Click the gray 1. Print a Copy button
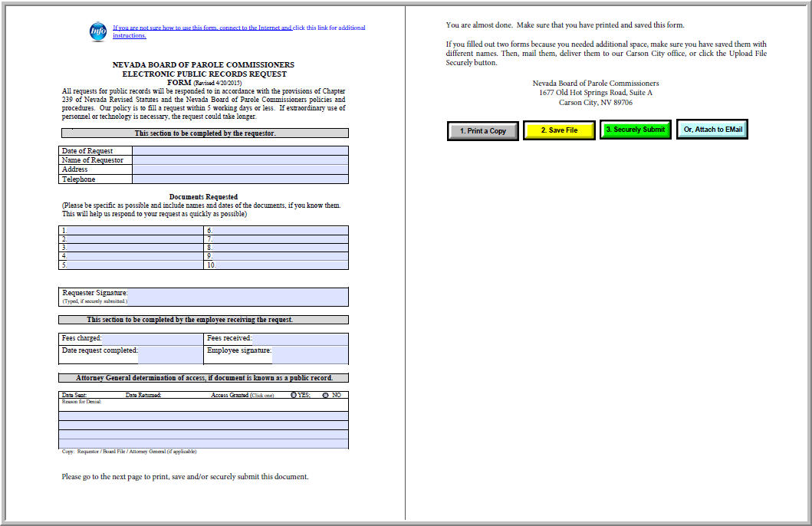 coord(482,130)
